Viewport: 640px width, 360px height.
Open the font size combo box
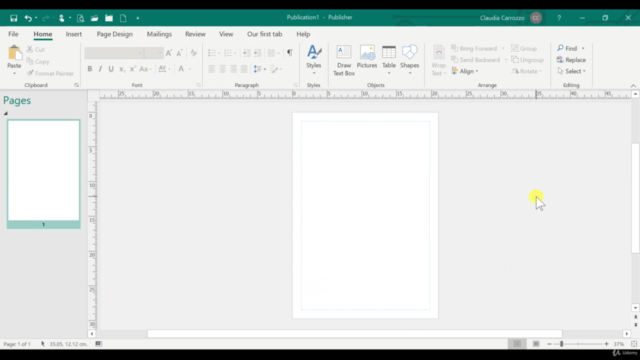pyautogui.click(x=153, y=53)
